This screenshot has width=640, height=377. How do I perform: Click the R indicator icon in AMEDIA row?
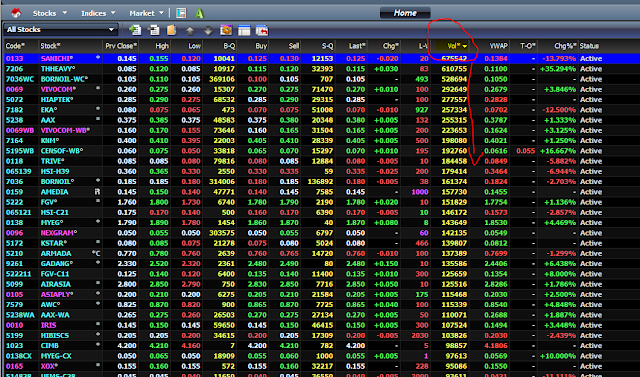[98, 191]
